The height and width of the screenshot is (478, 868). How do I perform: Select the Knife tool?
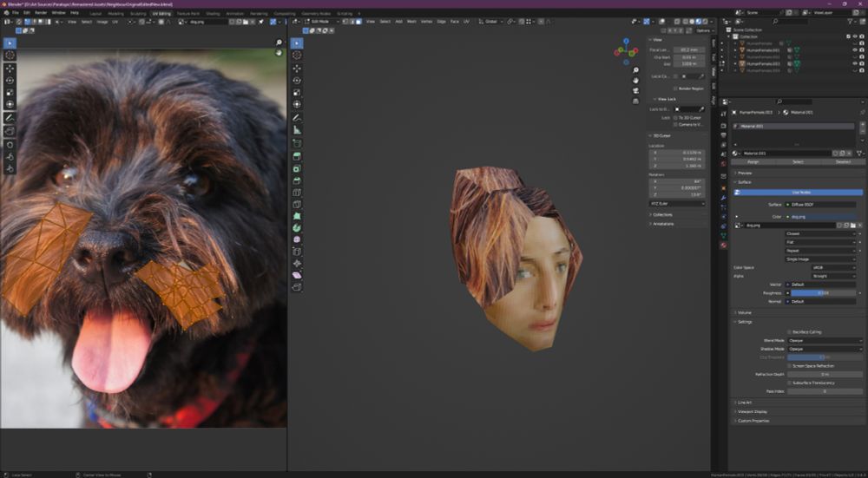297,205
